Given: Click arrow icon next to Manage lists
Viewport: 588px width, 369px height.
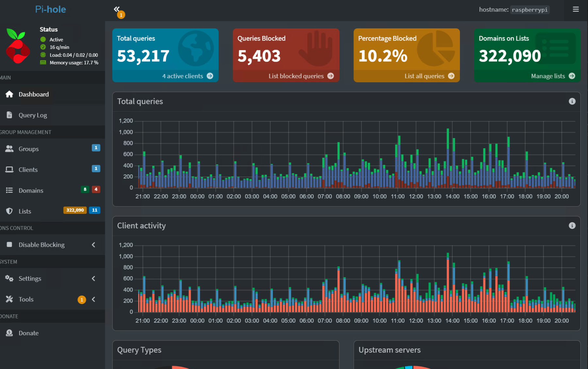Looking at the screenshot, I should pyautogui.click(x=572, y=76).
